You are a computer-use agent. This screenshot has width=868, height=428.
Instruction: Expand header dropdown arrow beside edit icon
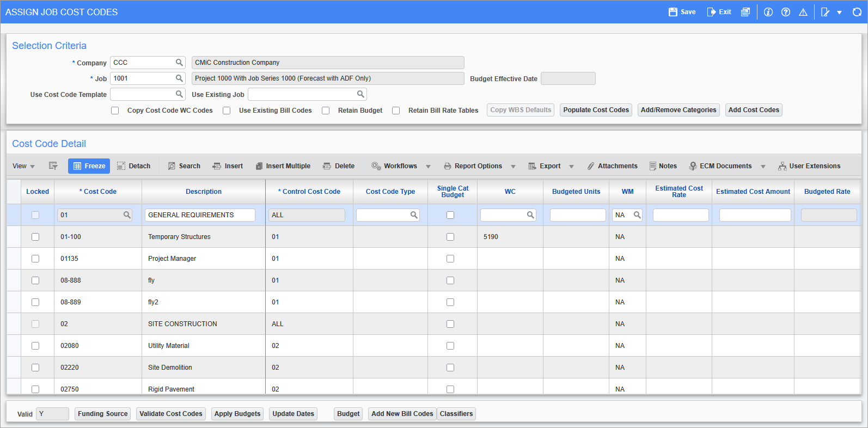tap(840, 13)
